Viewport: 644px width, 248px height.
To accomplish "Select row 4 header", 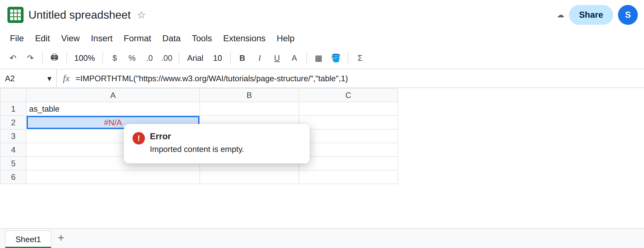I will [13, 150].
